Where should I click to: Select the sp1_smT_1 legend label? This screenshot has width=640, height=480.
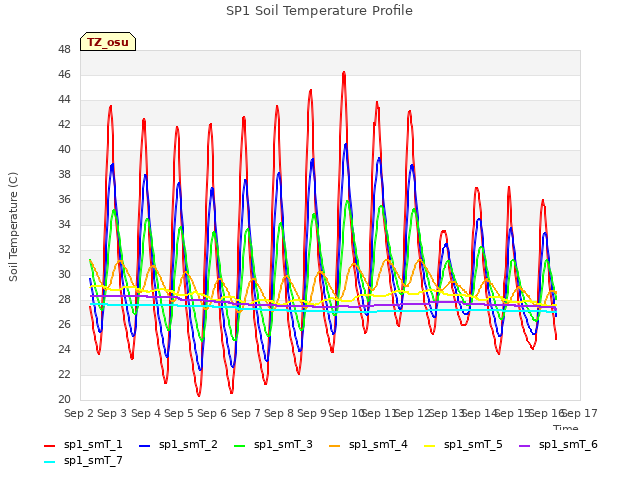pos(93,444)
